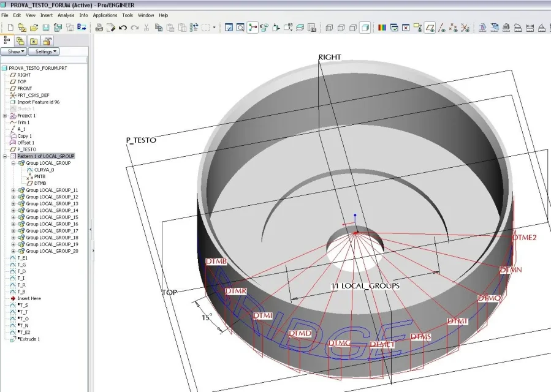Select Extrude 1 feature in model tree

29,339
